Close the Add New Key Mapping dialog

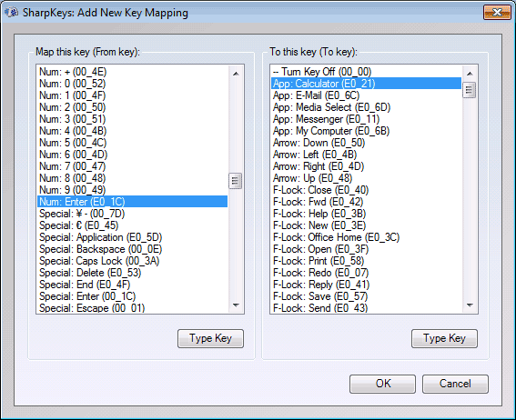497,13
